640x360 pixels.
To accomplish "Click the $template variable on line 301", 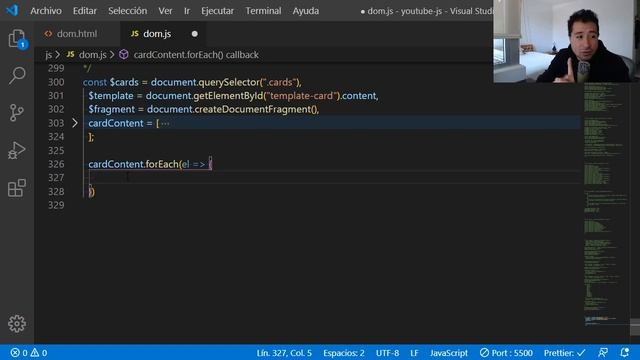I will (x=111, y=96).
